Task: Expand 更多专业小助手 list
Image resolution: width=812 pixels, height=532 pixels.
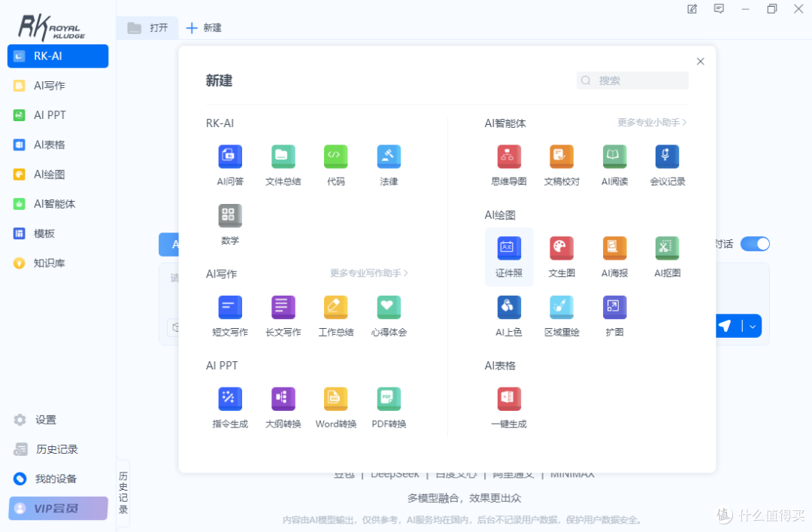Action: point(651,123)
